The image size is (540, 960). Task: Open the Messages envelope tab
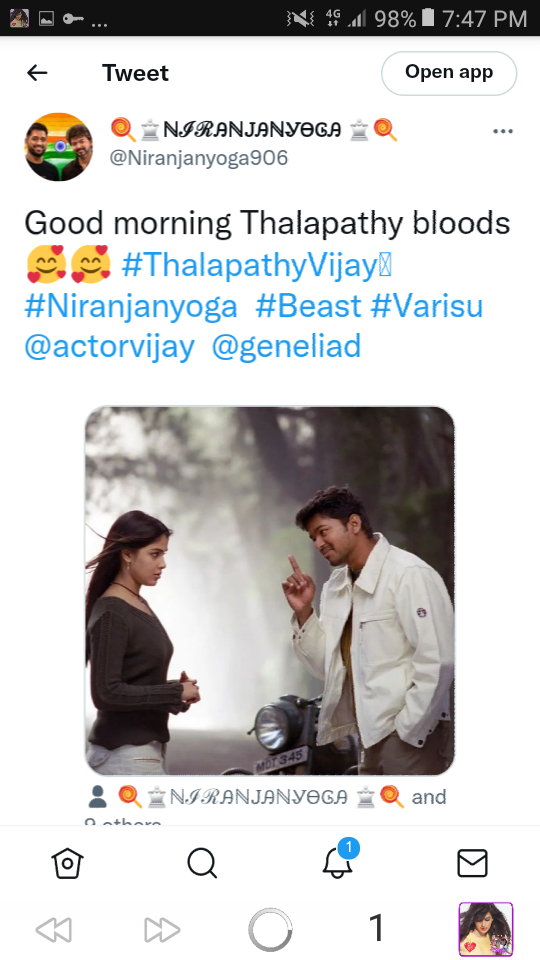click(472, 863)
